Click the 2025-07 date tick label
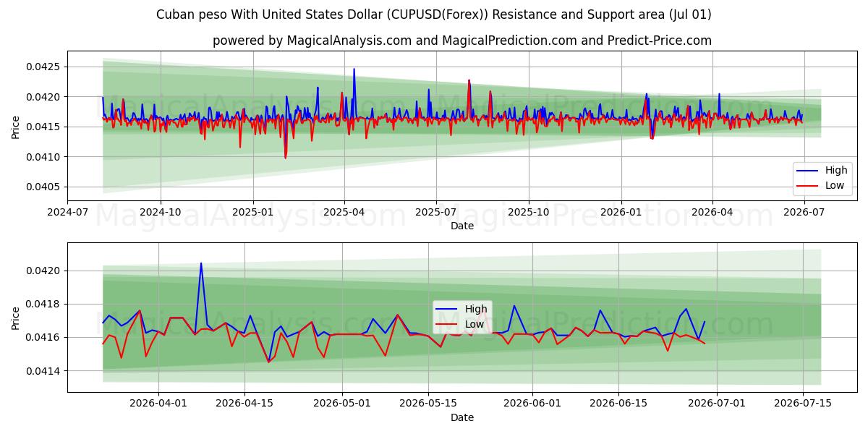The height and width of the screenshot is (434, 868). coord(436,213)
